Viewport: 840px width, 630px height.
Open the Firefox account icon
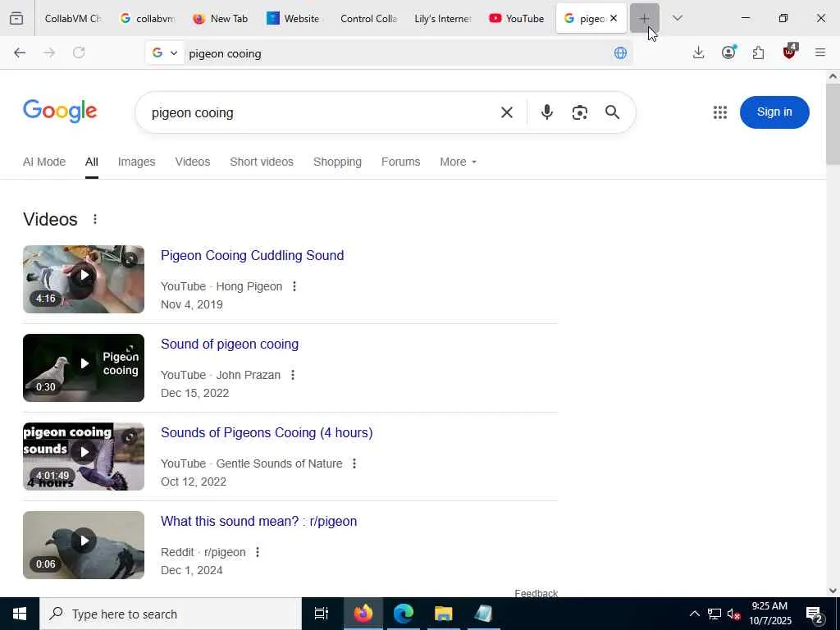coord(728,52)
